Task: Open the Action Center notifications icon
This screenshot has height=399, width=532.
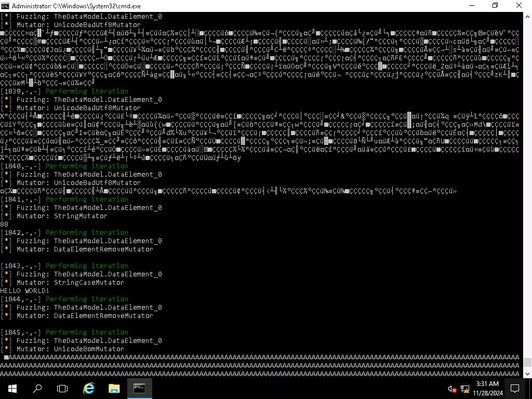Action: (x=515, y=388)
